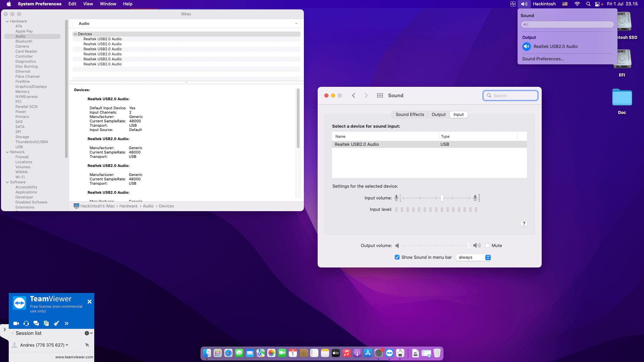
Task: Open the TeamViewer gear settings dropdown
Action: point(88,333)
